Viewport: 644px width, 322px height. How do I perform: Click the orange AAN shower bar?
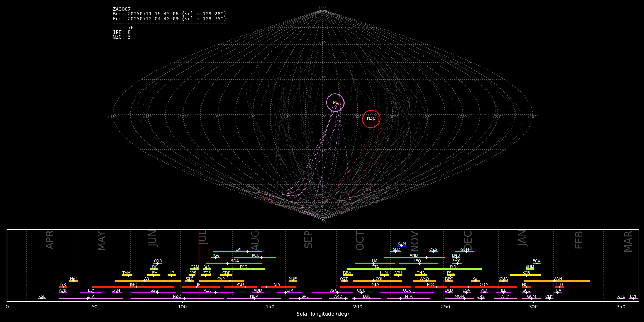tap(557, 281)
